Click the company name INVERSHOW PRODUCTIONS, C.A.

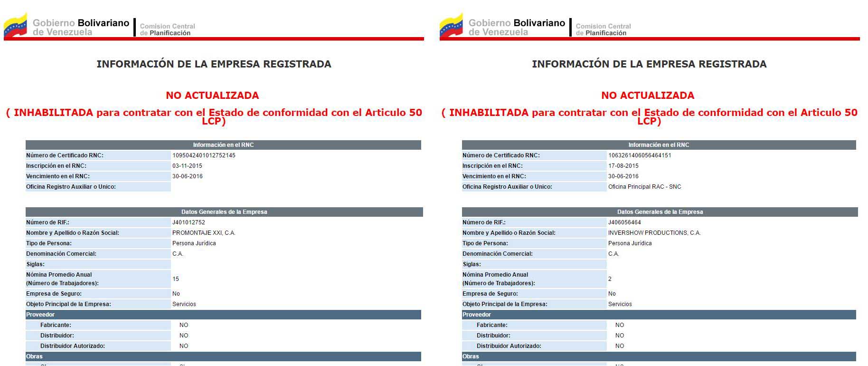point(654,233)
